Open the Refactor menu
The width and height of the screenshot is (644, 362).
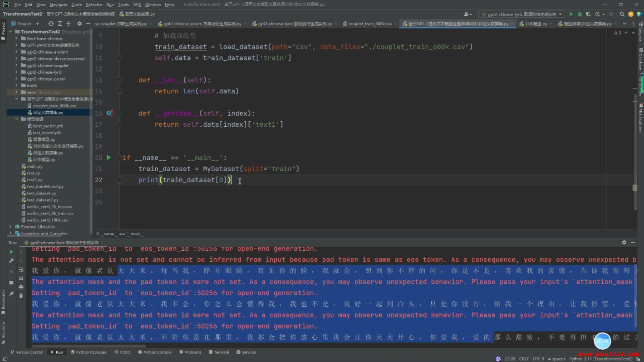[x=94, y=4]
